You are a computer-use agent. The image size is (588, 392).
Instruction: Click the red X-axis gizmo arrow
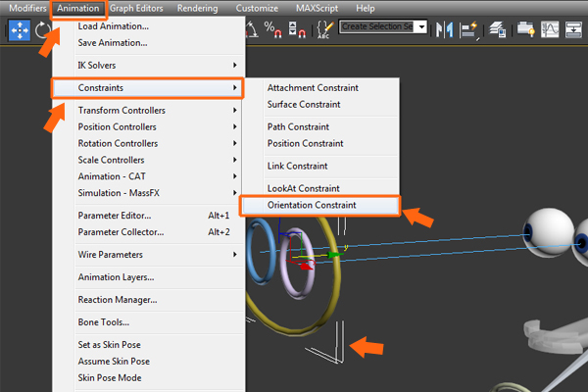click(307, 267)
